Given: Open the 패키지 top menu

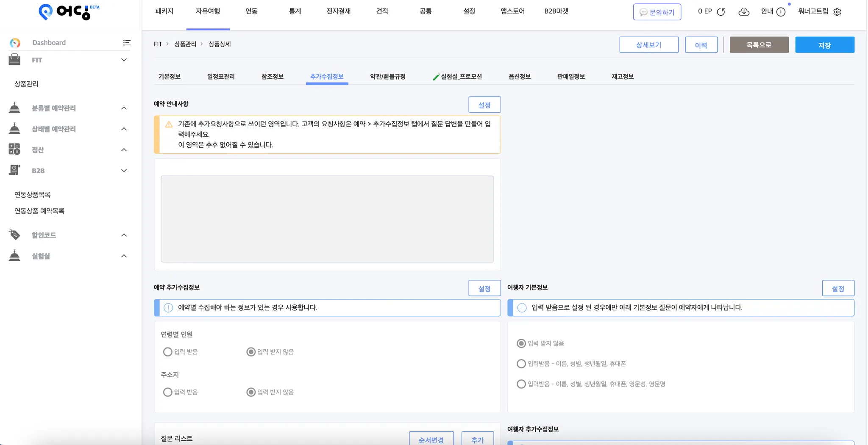Looking at the screenshot, I should [x=164, y=11].
